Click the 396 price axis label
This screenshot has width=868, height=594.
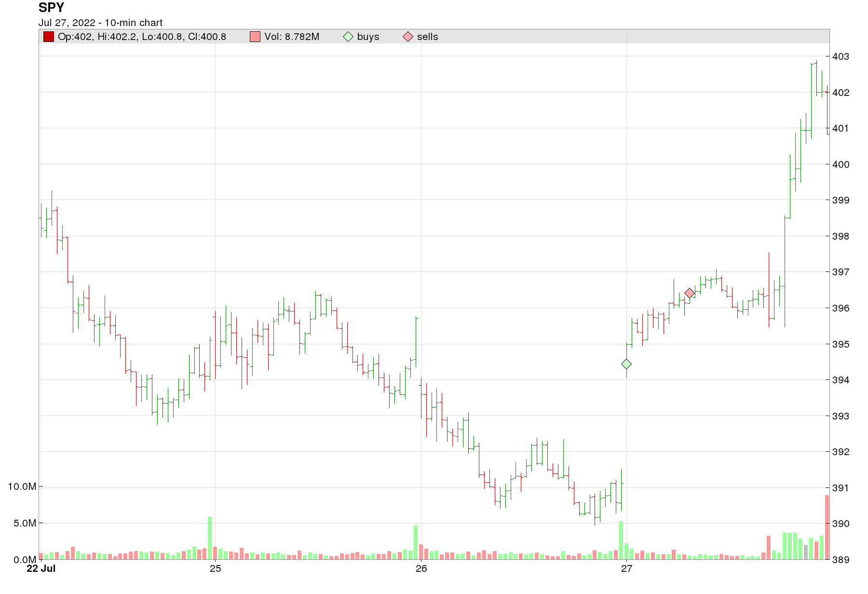coord(841,308)
